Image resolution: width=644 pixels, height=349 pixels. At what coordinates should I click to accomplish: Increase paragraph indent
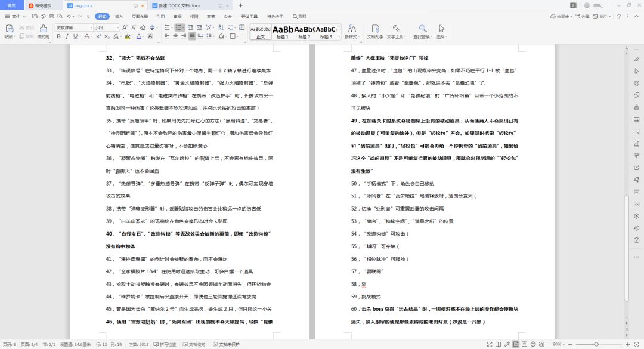(x=199, y=27)
